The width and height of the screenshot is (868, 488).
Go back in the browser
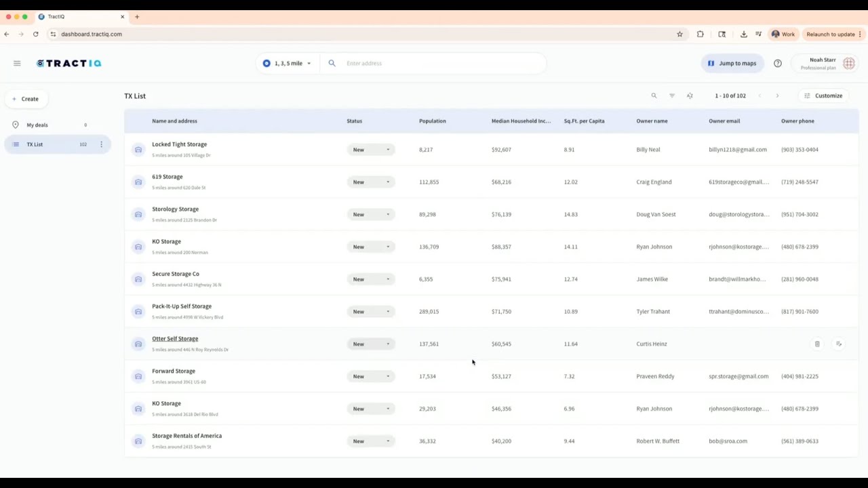(x=7, y=34)
